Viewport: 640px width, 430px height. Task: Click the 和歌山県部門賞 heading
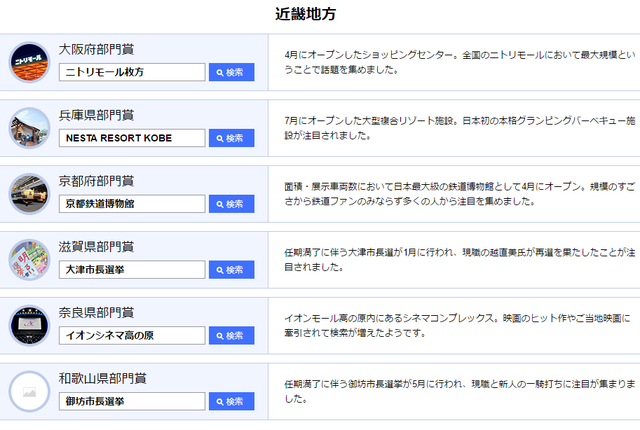(102, 378)
